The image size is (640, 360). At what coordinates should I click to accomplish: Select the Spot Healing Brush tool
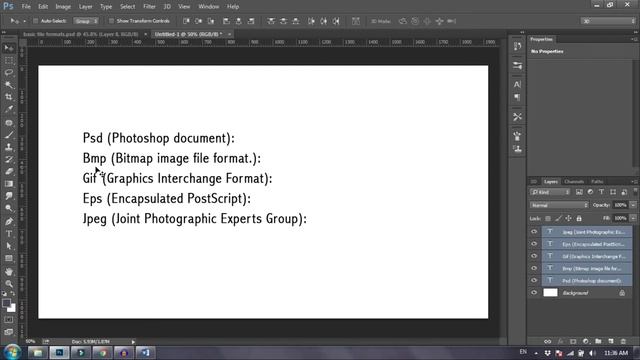[9, 122]
